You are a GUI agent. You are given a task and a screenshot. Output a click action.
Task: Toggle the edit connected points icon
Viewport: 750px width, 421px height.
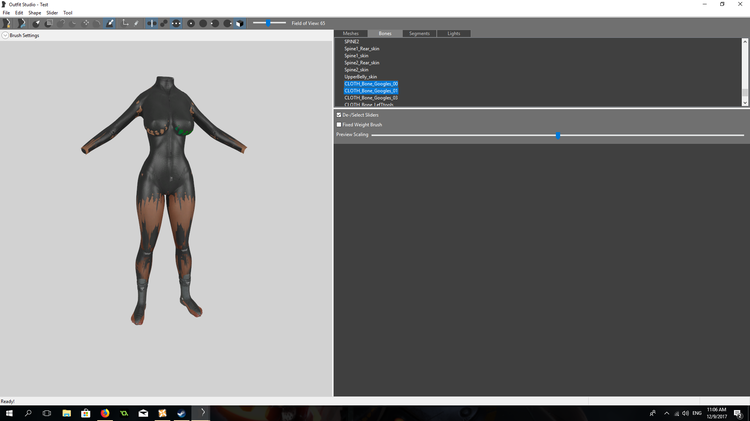(164, 23)
